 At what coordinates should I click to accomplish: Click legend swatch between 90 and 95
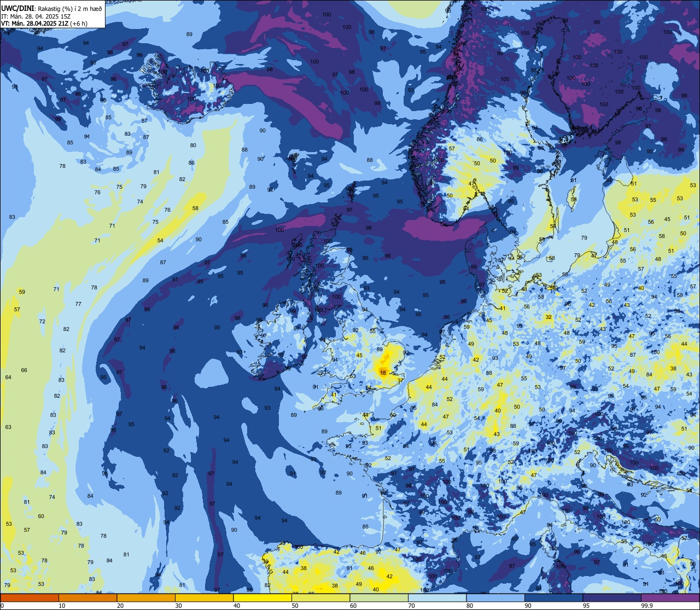[554, 598]
